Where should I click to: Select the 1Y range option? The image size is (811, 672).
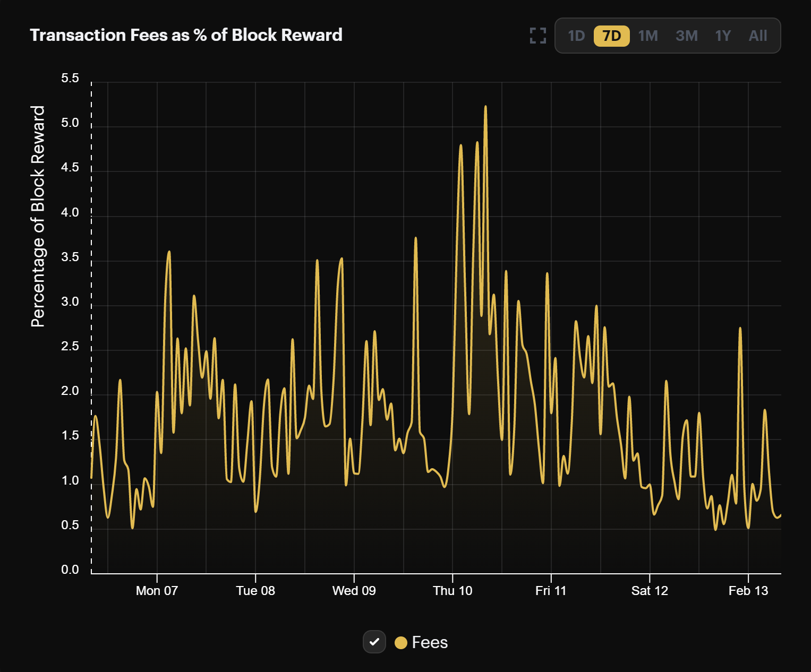coord(723,36)
